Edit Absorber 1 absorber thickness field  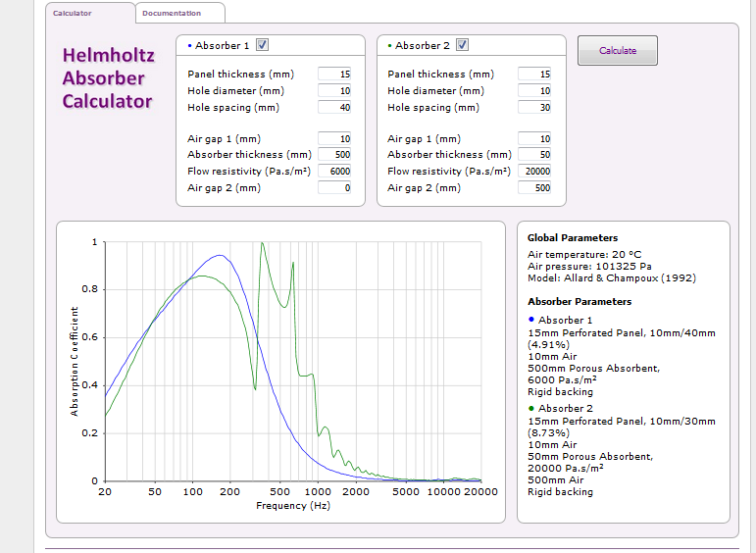(x=334, y=155)
